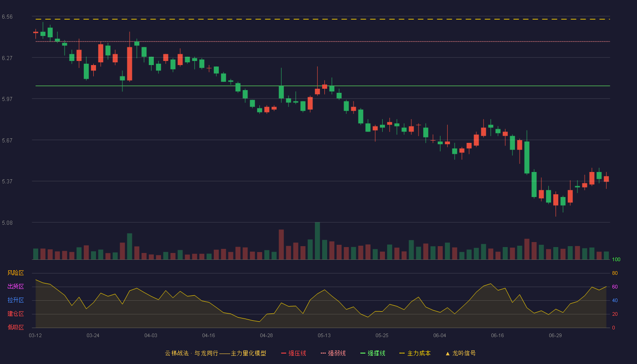Select the tallest green volume bar
637x364 pixels.
[317, 241]
